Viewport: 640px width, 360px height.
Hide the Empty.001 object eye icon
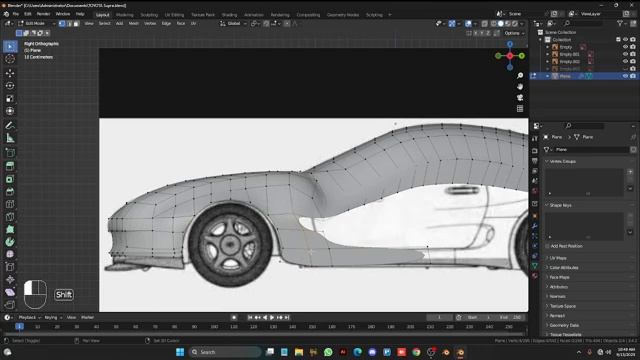[625, 54]
